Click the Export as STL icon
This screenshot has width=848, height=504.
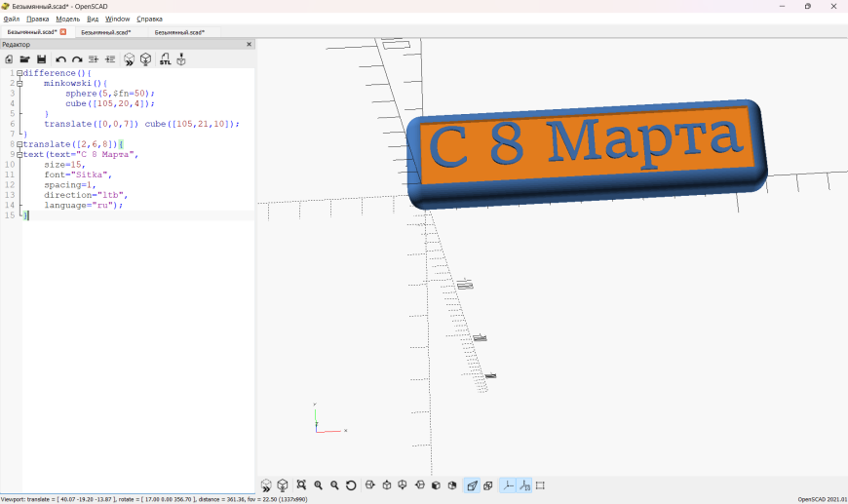165,59
